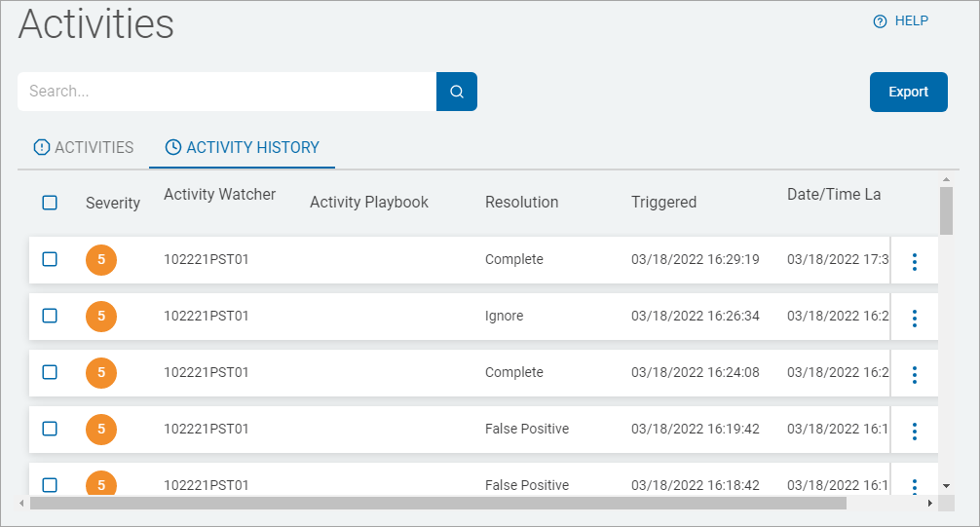Open the Help question mark icon
Screen dimensions: 980x527
click(880, 21)
